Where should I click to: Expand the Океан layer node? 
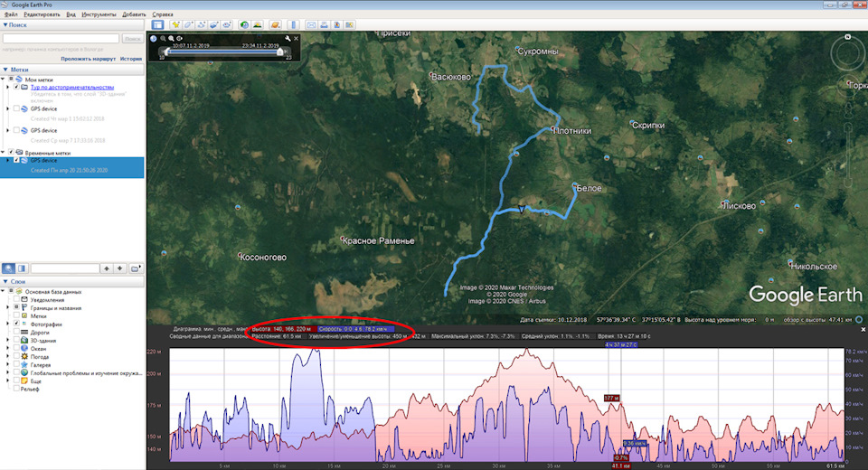pos(8,348)
